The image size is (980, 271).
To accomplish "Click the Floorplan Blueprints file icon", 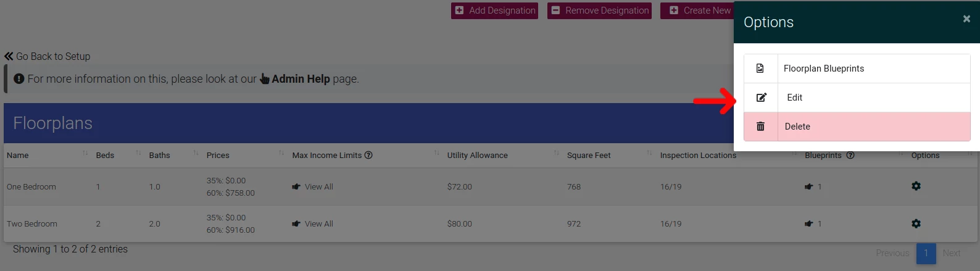I will (x=760, y=69).
